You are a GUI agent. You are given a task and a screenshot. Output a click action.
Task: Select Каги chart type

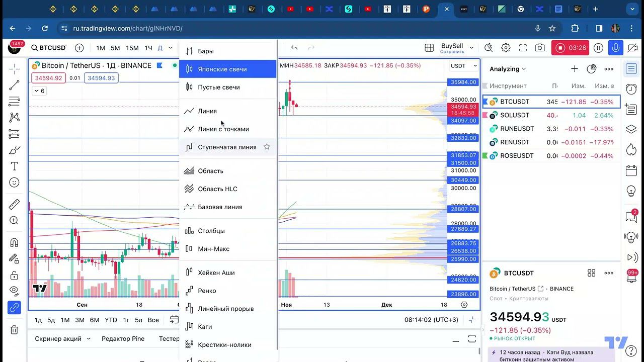click(227, 327)
